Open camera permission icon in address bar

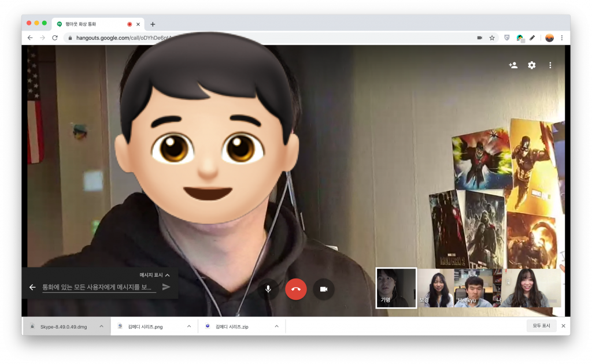tap(479, 38)
